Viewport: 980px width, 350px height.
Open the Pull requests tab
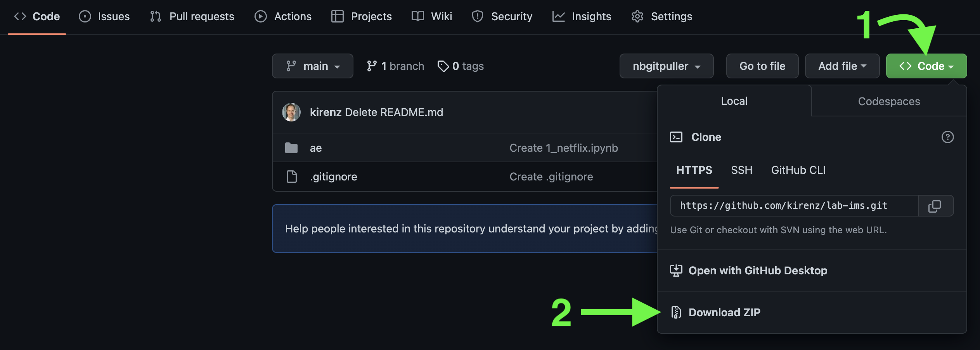pyautogui.click(x=192, y=16)
